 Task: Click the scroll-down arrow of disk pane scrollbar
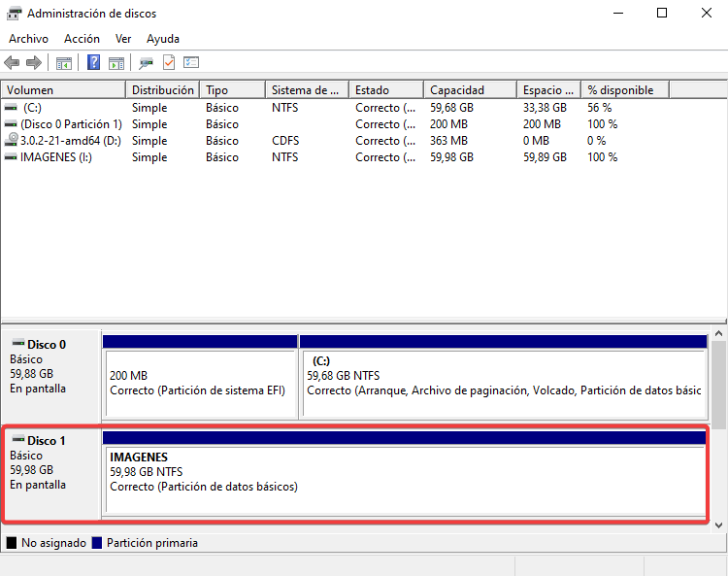pyautogui.click(x=718, y=525)
